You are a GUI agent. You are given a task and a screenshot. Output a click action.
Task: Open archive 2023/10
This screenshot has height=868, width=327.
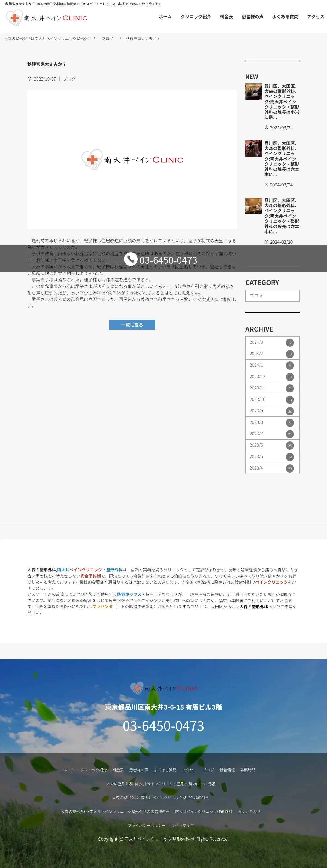(x=272, y=400)
